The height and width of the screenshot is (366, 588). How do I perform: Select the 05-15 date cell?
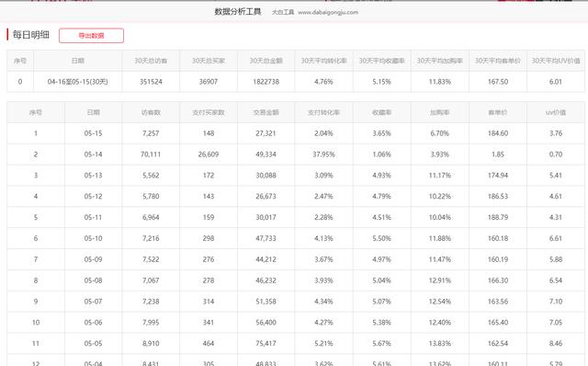coord(93,133)
